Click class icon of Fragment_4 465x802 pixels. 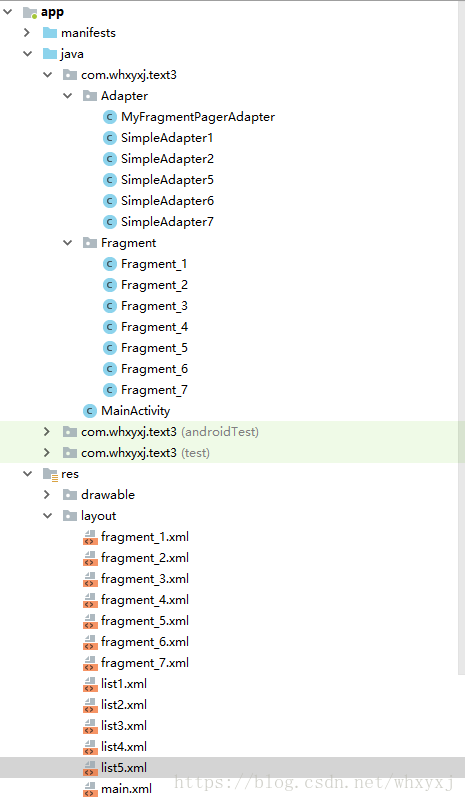(109, 327)
